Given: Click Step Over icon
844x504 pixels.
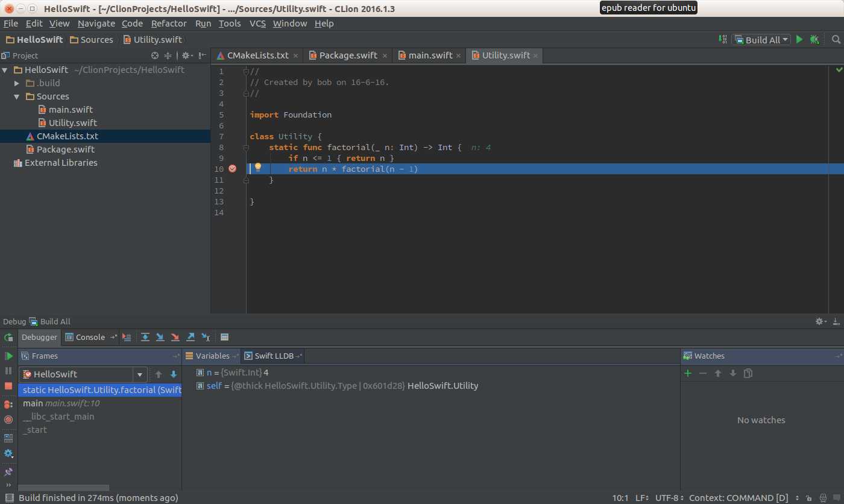Looking at the screenshot, I should click(x=145, y=338).
